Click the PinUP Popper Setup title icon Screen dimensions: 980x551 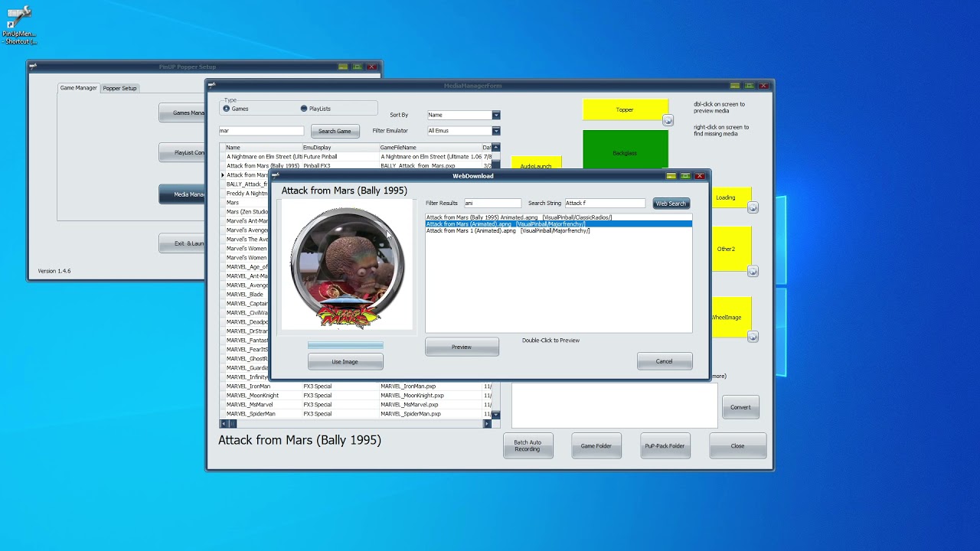coord(33,67)
